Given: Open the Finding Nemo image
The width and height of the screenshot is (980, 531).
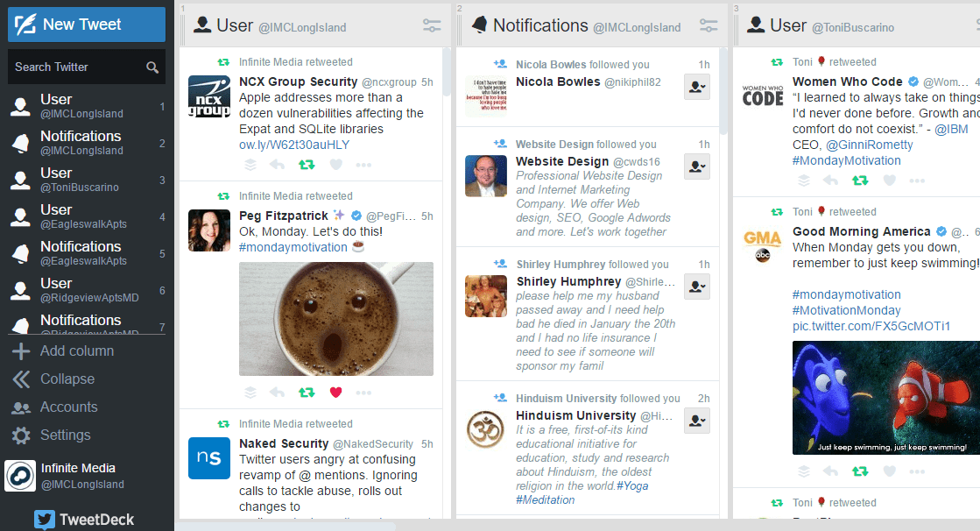Looking at the screenshot, I should pyautogui.click(x=886, y=398).
